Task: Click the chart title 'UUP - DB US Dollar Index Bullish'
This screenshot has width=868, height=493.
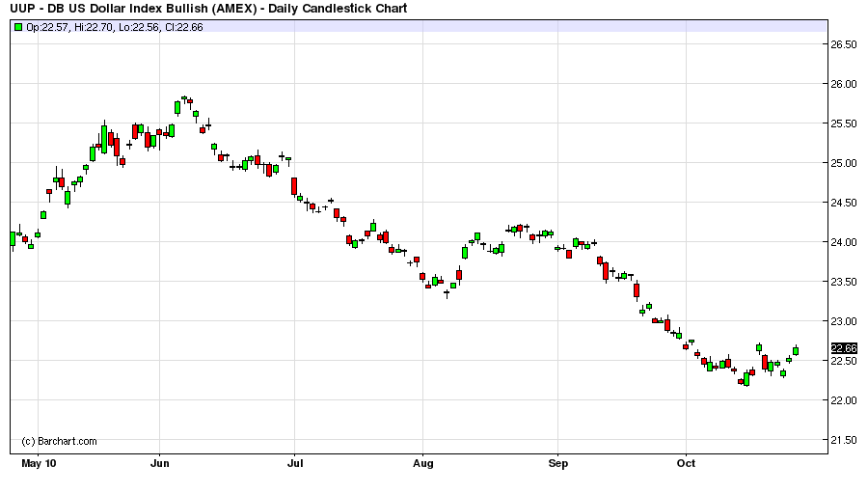Action: (208, 9)
